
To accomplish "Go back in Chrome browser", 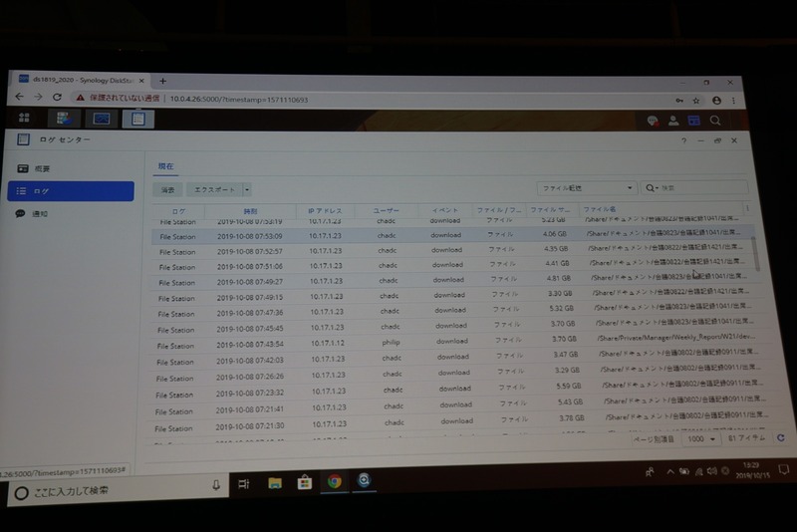I will 19,97.
